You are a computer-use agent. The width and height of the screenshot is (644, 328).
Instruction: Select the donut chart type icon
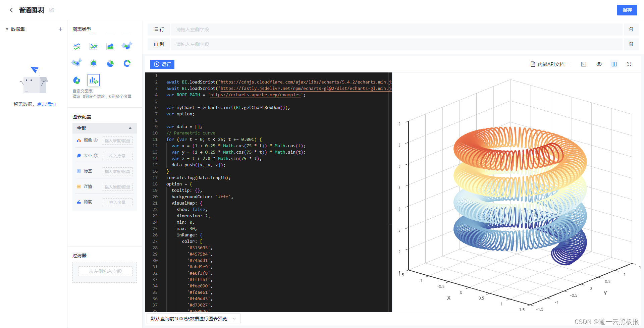pyautogui.click(x=127, y=63)
